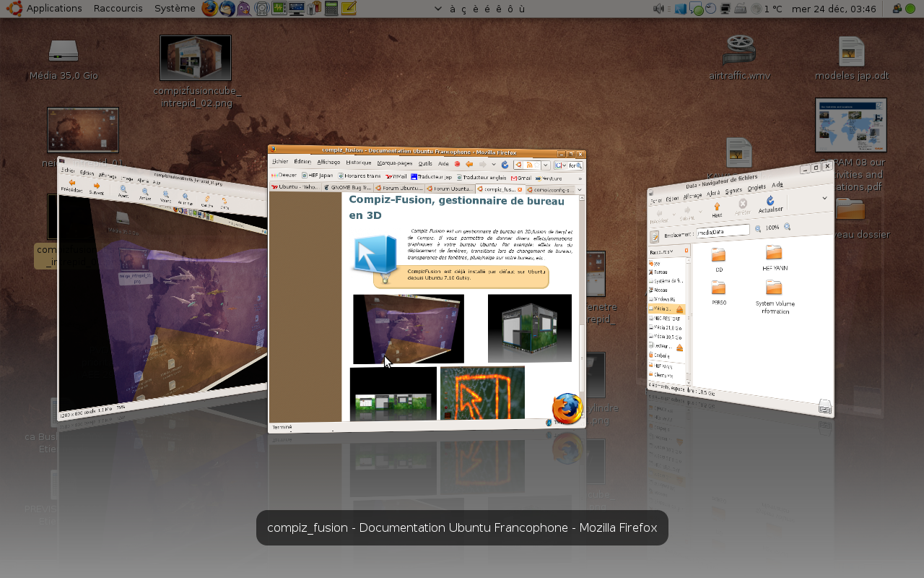This screenshot has width=924, height=578.
Task: Switch to GNOME Bug Tracker tab
Action: pyautogui.click(x=346, y=188)
